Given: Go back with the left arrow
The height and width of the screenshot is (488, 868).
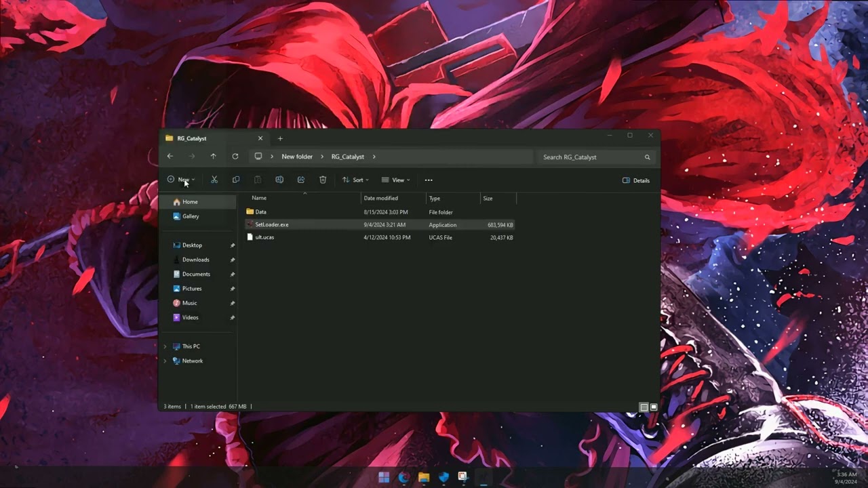Looking at the screenshot, I should pos(170,157).
